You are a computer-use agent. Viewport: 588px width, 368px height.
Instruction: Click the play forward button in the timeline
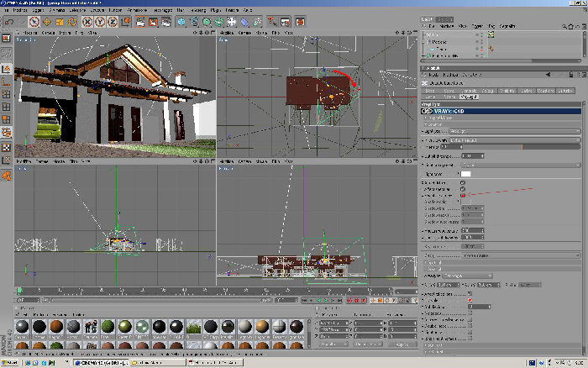point(326,301)
